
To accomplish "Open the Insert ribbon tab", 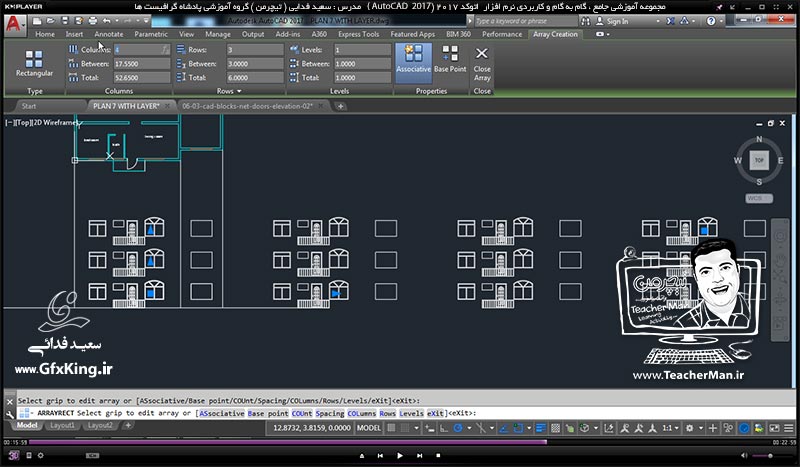I will [74, 34].
